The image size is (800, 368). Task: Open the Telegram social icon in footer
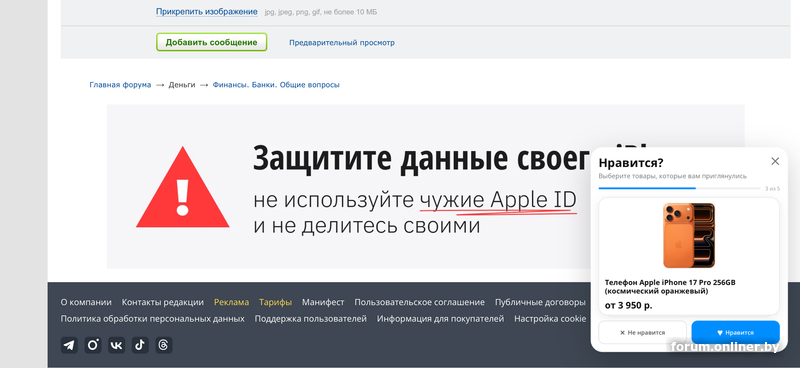point(69,346)
